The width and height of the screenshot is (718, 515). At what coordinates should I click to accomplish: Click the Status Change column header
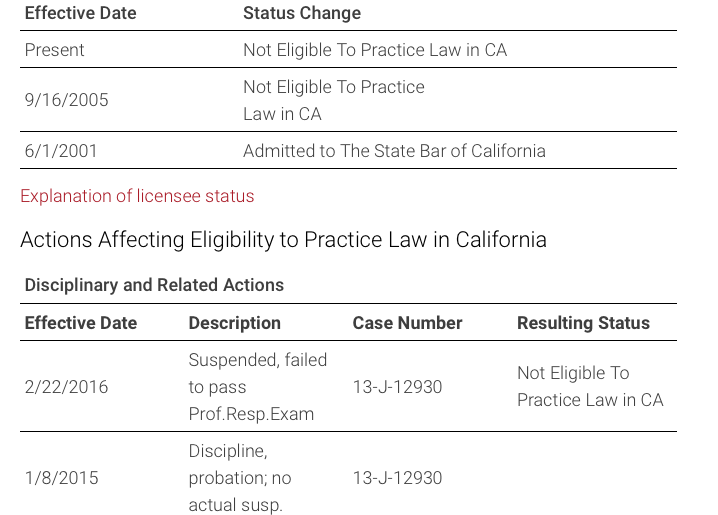(302, 14)
